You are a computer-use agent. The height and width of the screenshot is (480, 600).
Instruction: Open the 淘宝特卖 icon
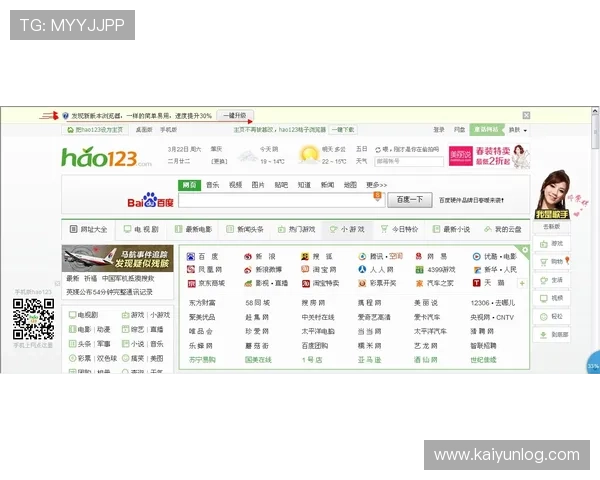point(305,283)
